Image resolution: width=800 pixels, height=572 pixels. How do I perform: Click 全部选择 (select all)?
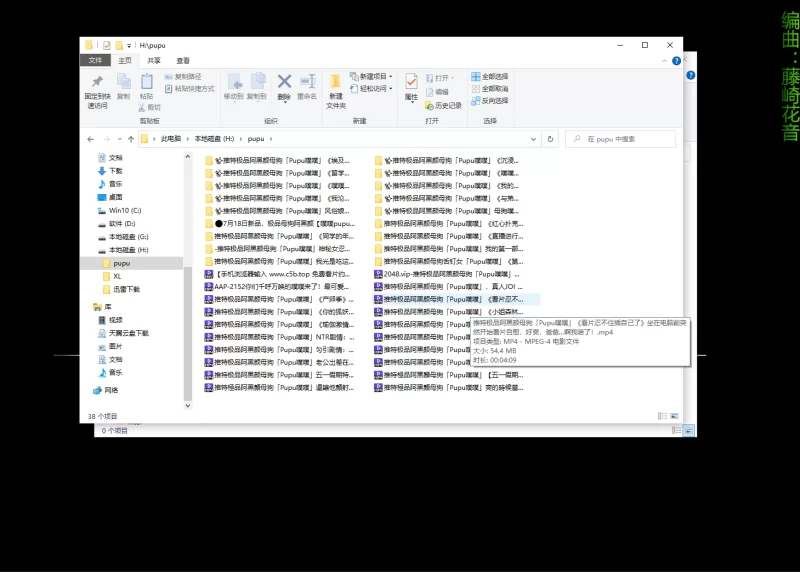pos(489,77)
